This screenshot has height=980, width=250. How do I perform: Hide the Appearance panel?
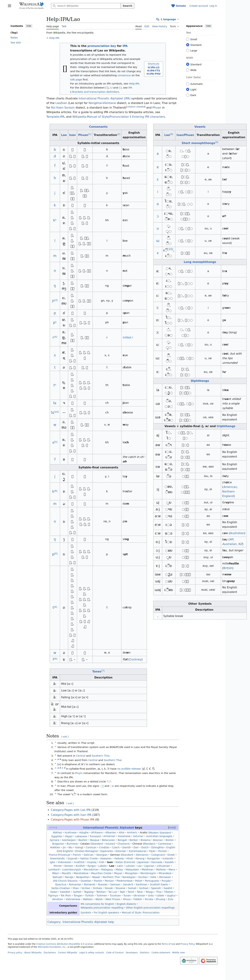[208, 26]
